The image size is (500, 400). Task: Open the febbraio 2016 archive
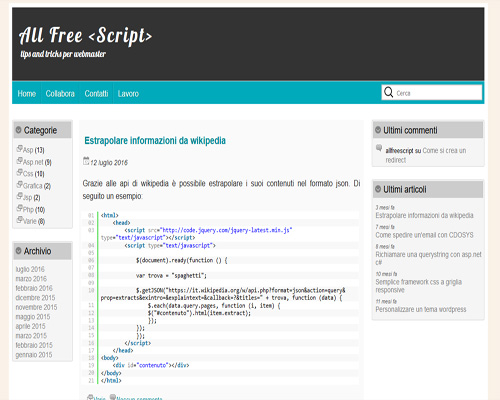pyautogui.click(x=34, y=288)
